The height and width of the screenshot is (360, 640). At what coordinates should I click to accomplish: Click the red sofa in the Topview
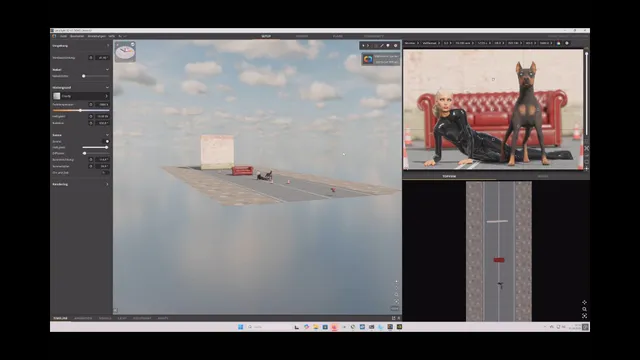pyautogui.click(x=499, y=260)
